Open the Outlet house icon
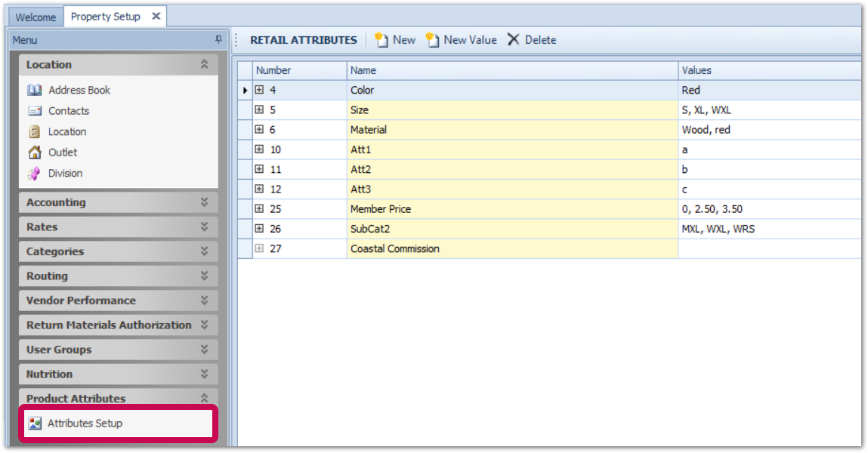The height and width of the screenshot is (453, 868). click(x=35, y=153)
